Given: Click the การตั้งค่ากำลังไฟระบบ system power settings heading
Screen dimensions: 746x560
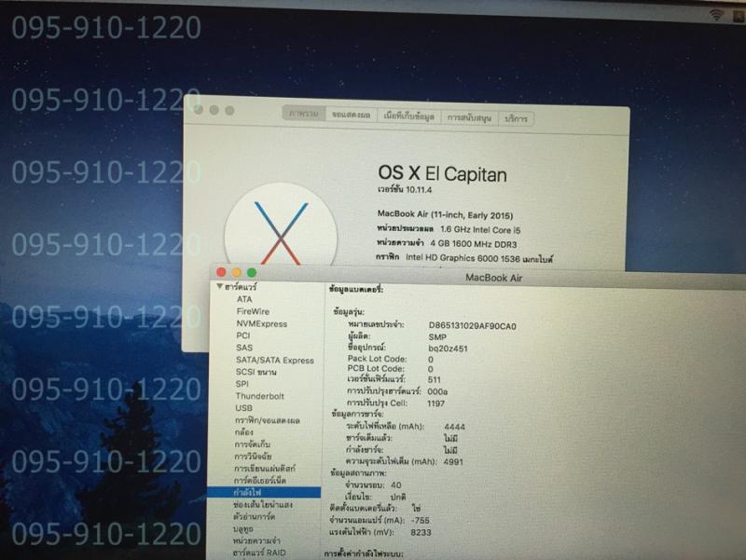Looking at the screenshot, I should pos(364,553).
